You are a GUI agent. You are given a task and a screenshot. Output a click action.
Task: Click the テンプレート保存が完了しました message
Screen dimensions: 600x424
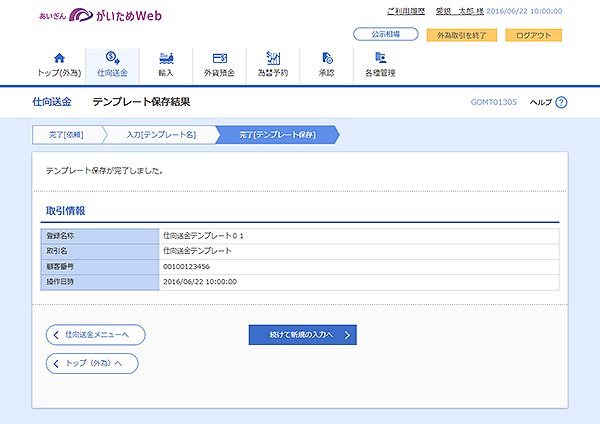pyautogui.click(x=104, y=171)
